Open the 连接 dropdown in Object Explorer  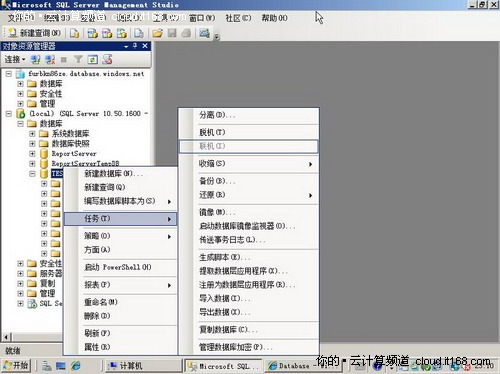[x=15, y=60]
